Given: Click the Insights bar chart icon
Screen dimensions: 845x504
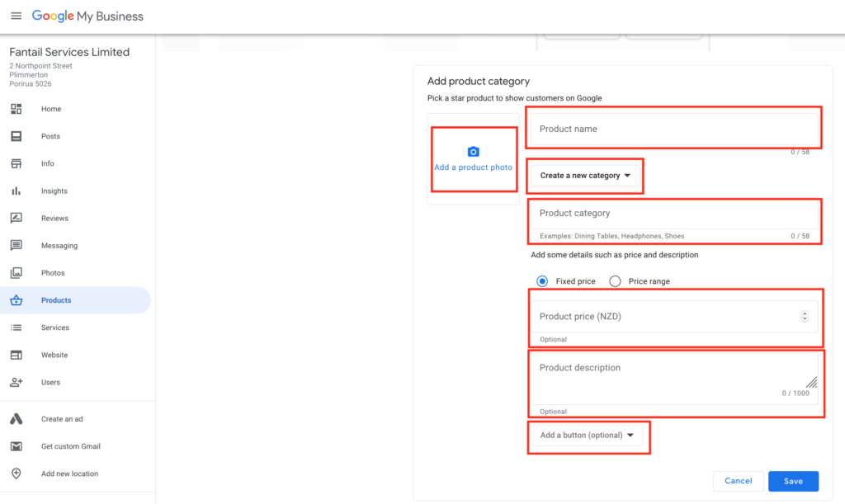Looking at the screenshot, I should click(16, 191).
